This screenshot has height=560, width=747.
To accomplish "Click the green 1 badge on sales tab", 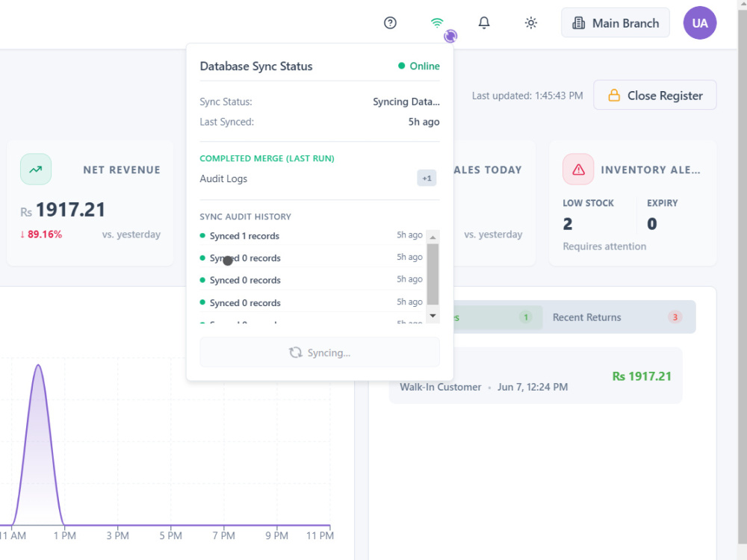I will pyautogui.click(x=525, y=317).
